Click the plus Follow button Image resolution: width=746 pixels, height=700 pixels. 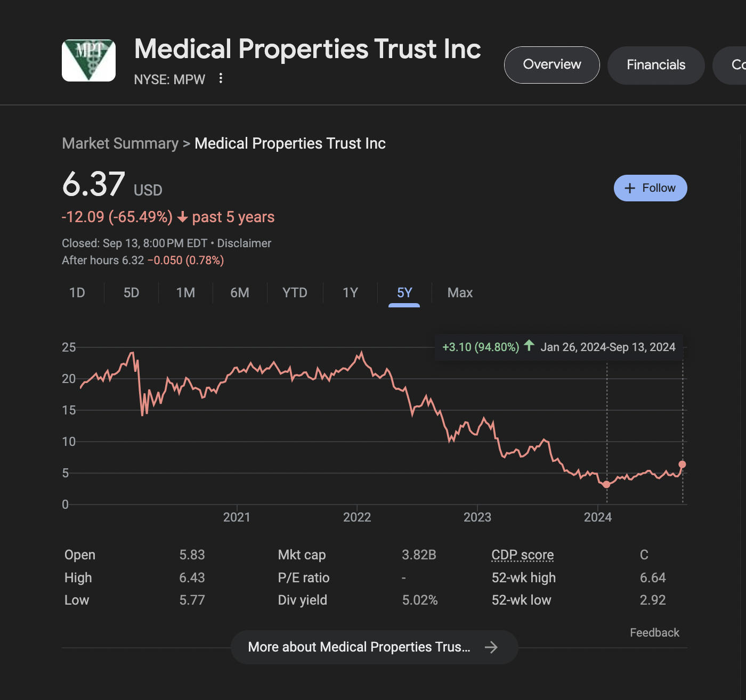click(650, 188)
